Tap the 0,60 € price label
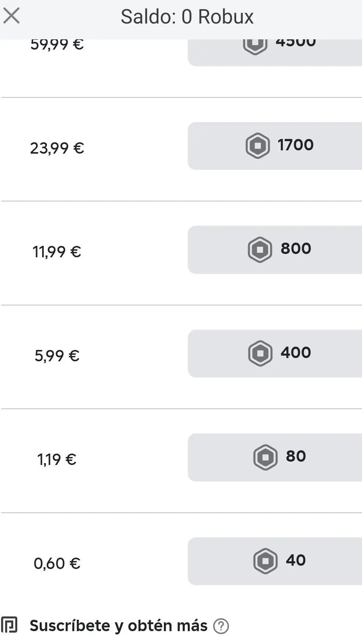The image size is (362, 644). [x=57, y=563]
